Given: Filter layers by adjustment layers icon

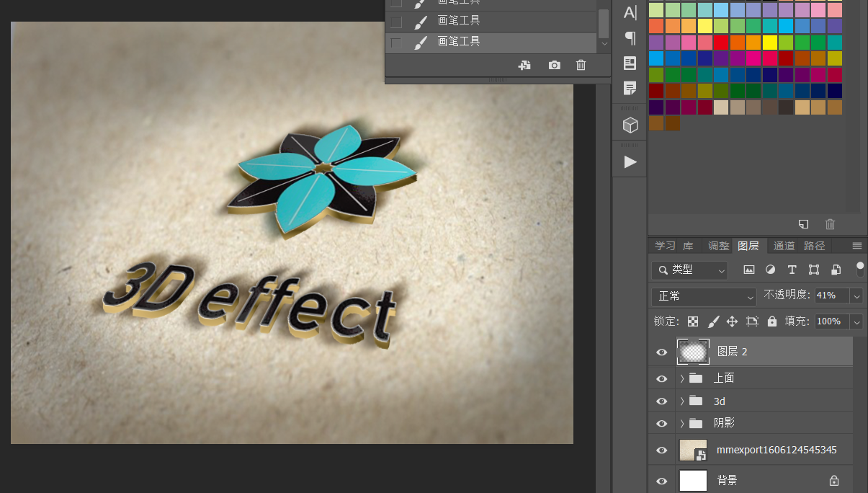Looking at the screenshot, I should click(770, 270).
